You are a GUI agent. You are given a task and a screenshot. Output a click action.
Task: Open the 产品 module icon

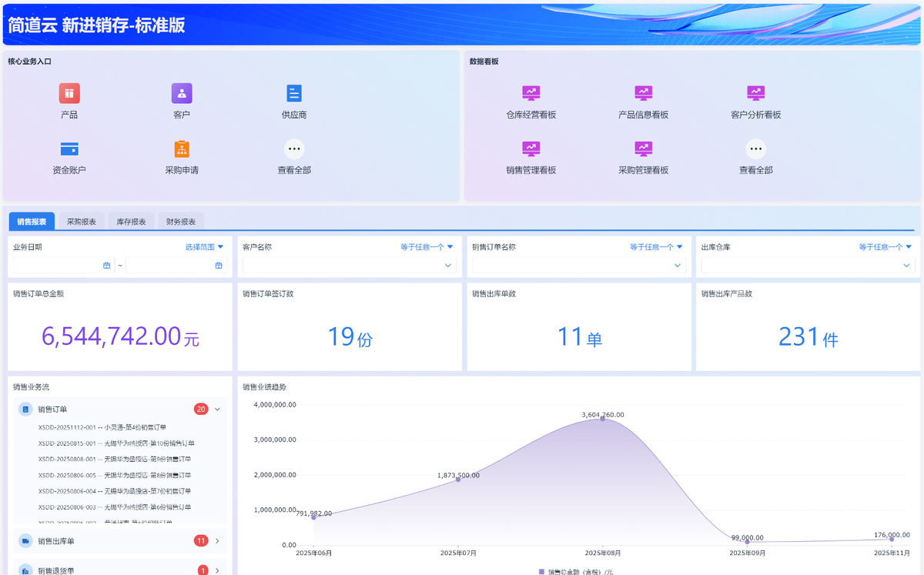pos(69,94)
